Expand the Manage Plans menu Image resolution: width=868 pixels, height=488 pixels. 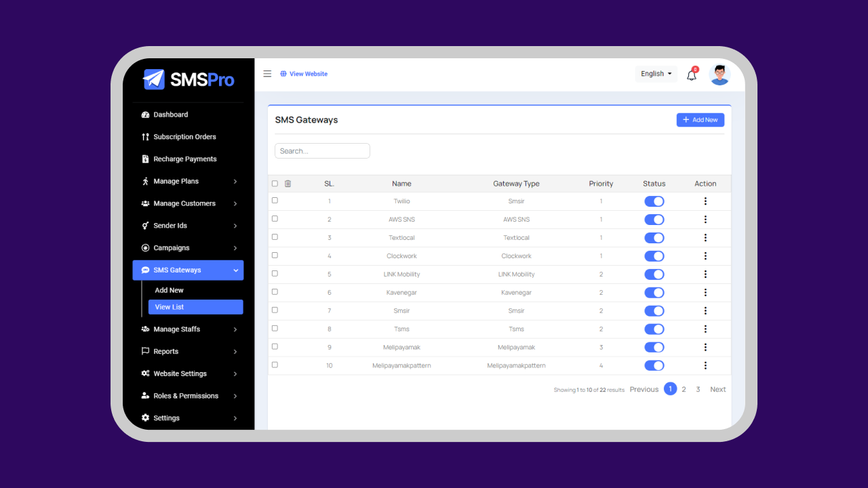[175, 181]
